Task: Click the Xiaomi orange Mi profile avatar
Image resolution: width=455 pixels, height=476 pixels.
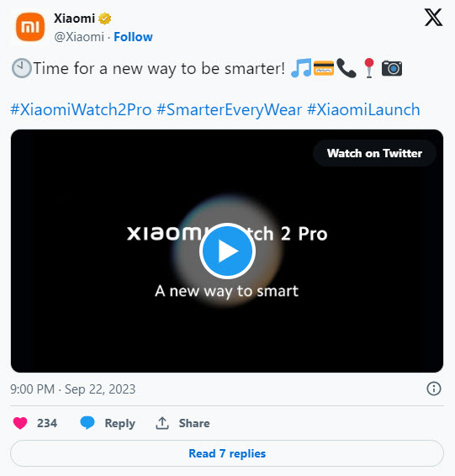Action: 30,27
